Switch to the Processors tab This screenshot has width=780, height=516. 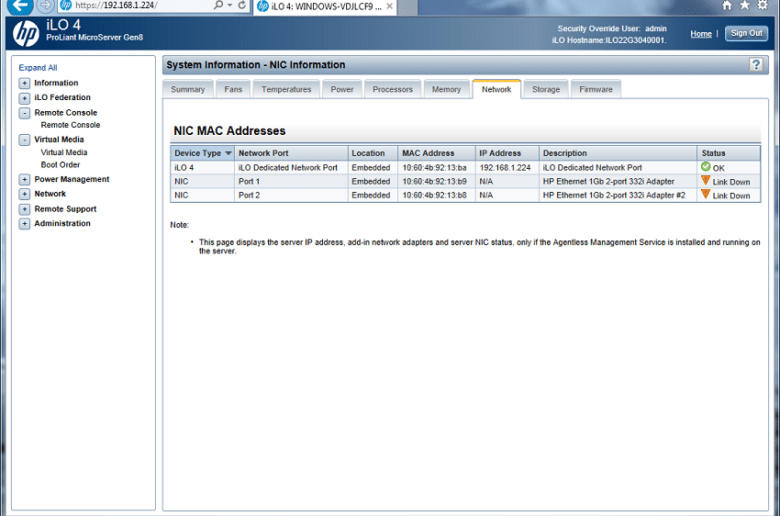[x=392, y=90]
